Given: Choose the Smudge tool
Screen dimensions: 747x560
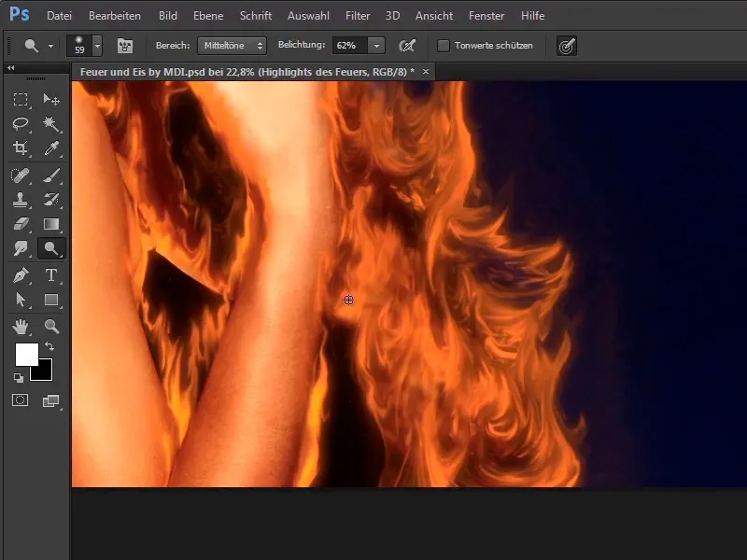Looking at the screenshot, I should (x=21, y=248).
